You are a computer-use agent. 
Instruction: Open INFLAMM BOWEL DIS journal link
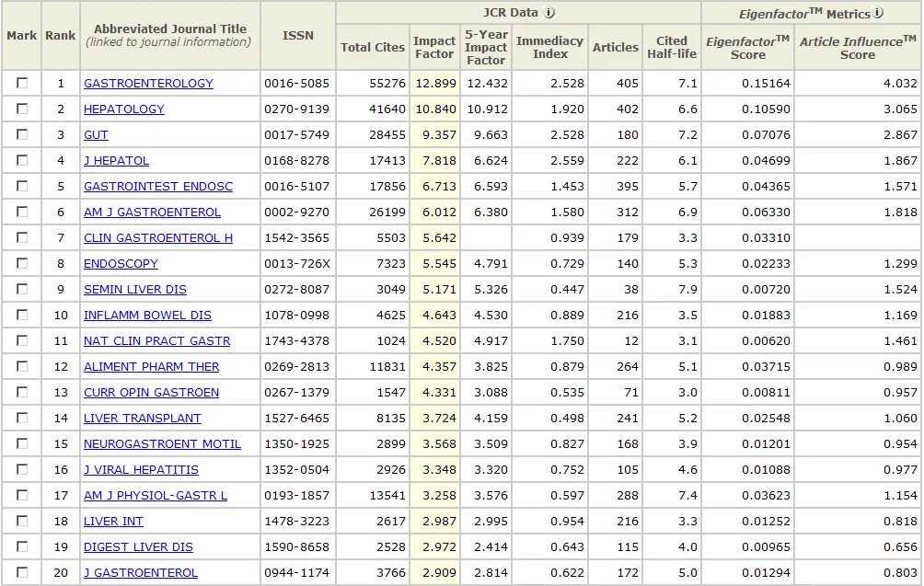pos(147,316)
